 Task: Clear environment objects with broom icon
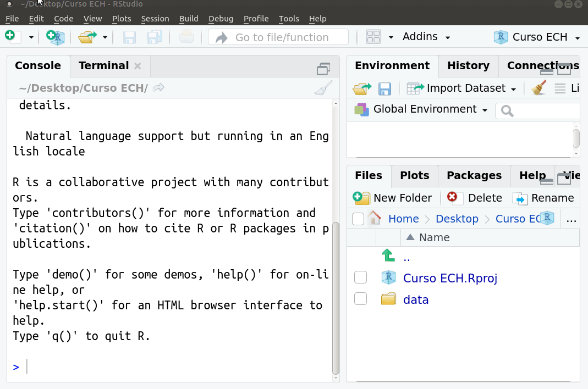click(539, 88)
